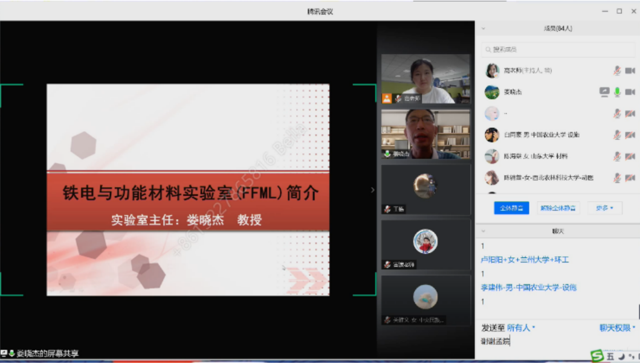Select 娄晓杰's video thumbnail with bookshelf
Viewport: 640px width, 364px height.
[x=425, y=133]
